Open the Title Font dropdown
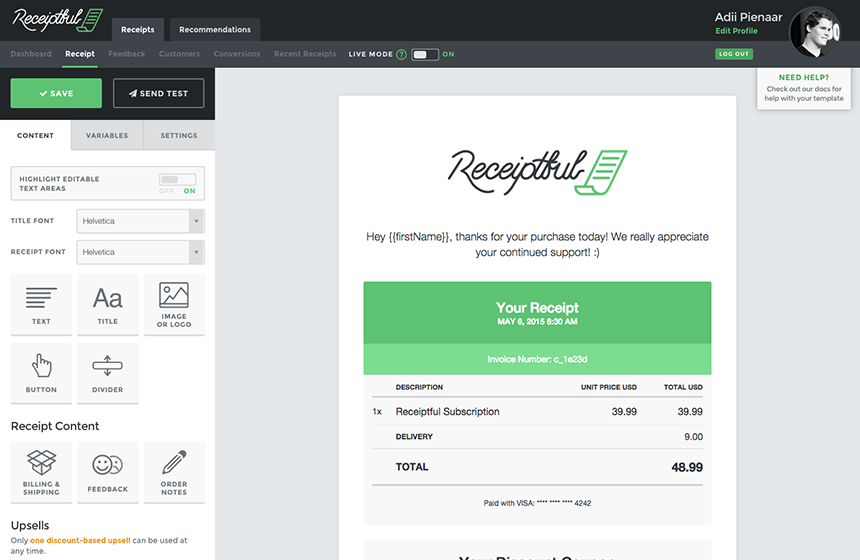Screen dimensions: 860x560 coord(140,221)
